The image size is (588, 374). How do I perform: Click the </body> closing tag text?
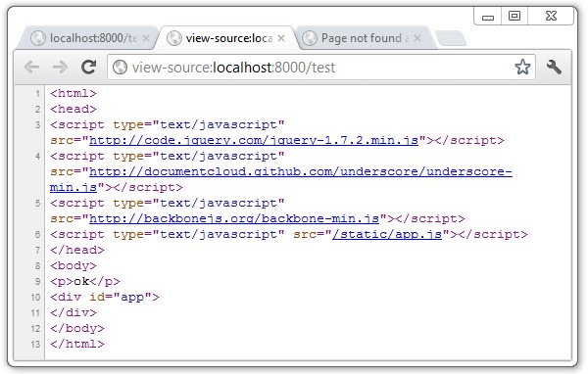click(77, 328)
